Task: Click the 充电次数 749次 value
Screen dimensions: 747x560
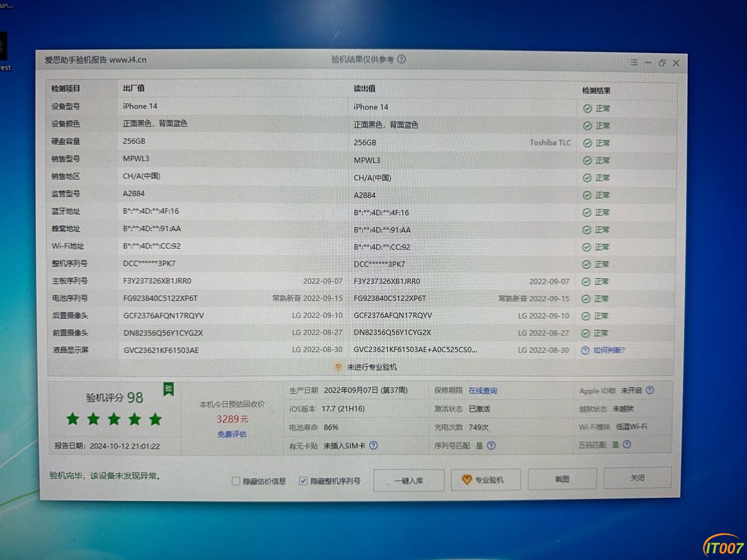Action: [x=478, y=427]
